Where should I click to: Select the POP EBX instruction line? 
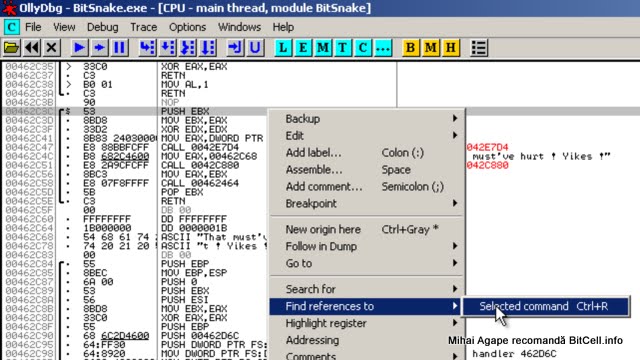pos(182,192)
